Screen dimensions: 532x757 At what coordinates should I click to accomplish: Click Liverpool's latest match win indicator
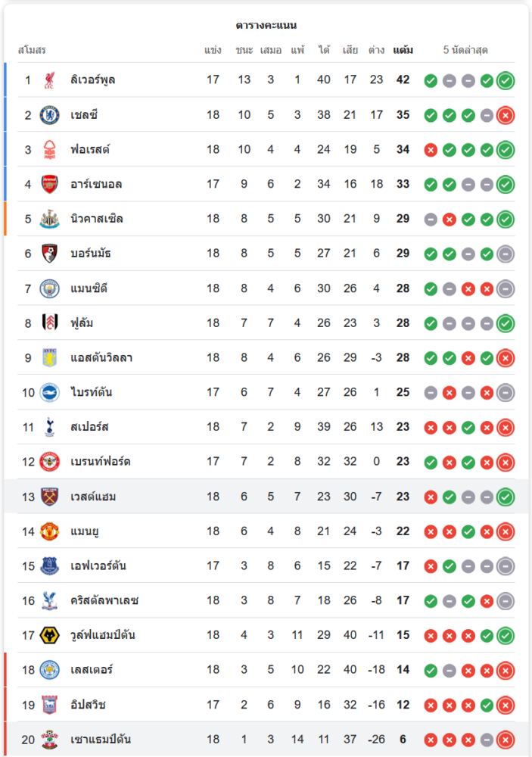[x=506, y=80]
